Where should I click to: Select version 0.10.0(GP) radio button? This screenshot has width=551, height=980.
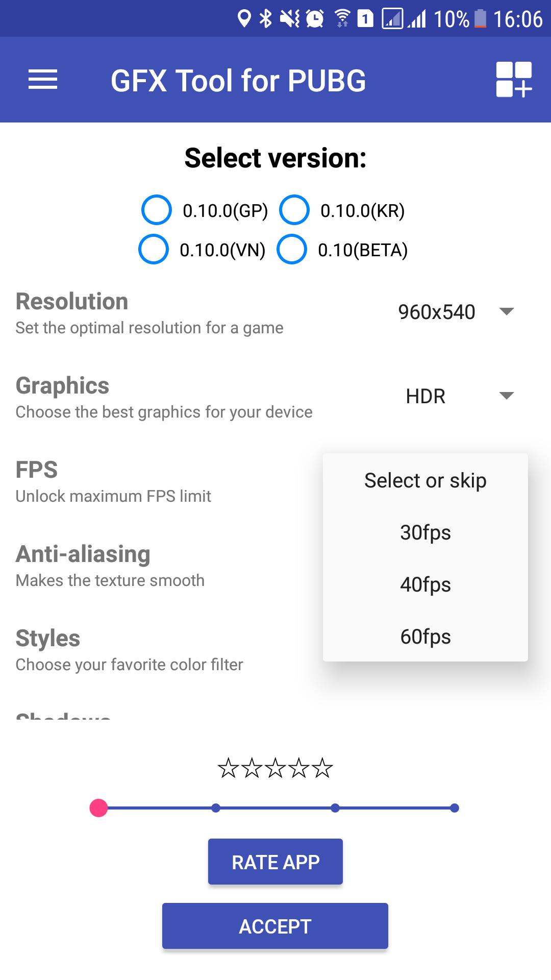(x=157, y=210)
